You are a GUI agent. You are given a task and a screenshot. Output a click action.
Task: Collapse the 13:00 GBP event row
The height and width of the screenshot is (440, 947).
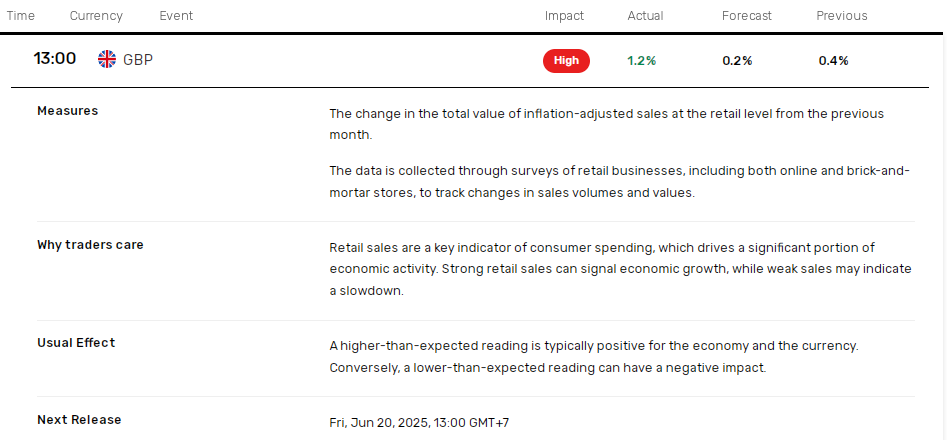coord(470,60)
